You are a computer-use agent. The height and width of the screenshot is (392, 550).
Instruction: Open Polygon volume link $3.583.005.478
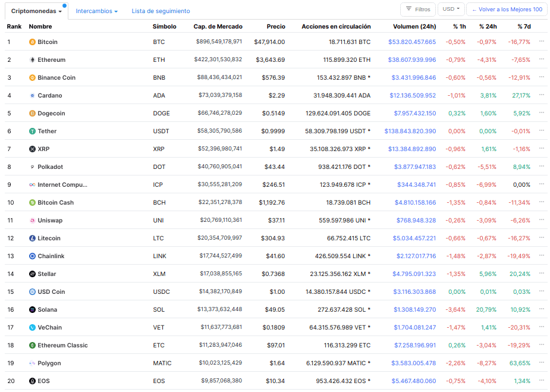tap(414, 363)
